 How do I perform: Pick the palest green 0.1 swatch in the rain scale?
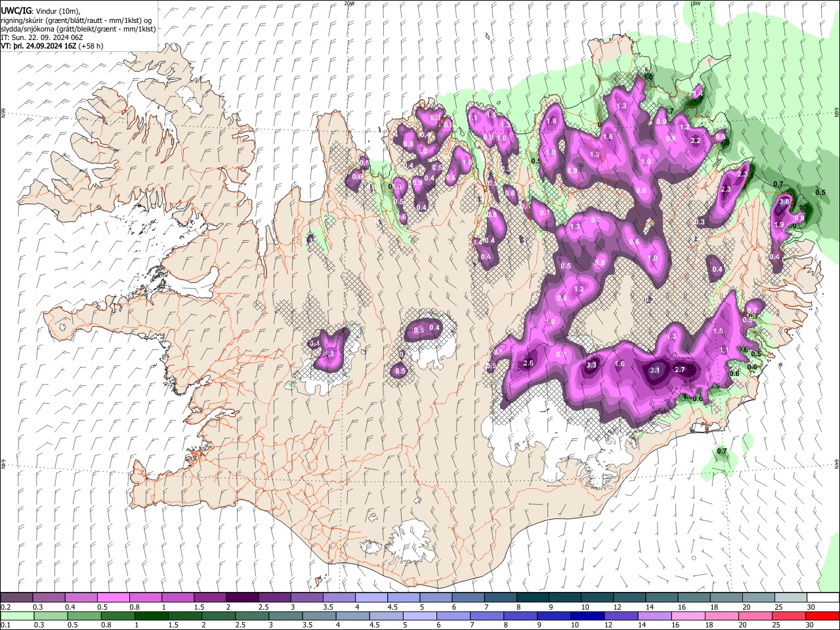click(16, 616)
